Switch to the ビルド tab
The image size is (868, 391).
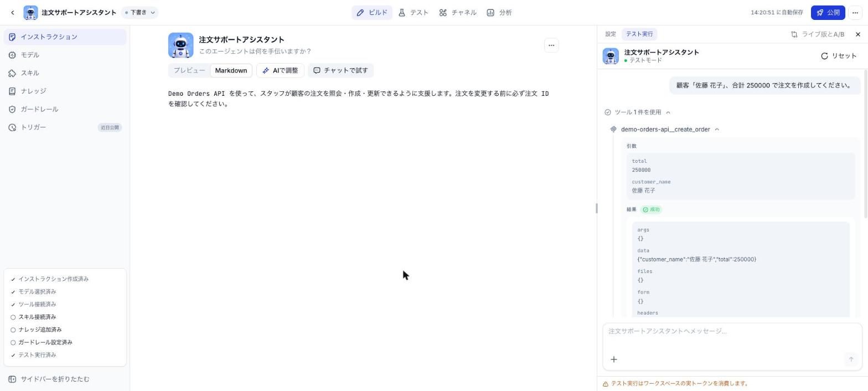coord(372,12)
